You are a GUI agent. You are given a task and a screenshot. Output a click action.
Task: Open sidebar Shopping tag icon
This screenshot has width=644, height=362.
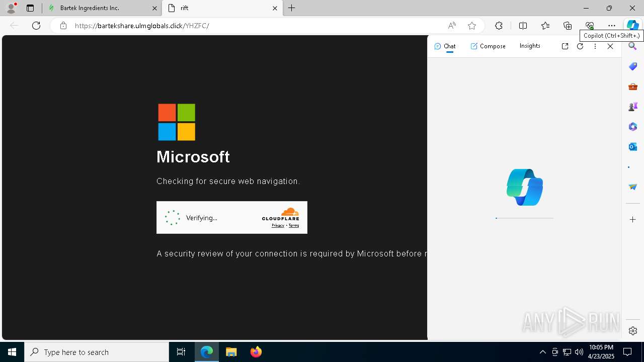point(633,66)
